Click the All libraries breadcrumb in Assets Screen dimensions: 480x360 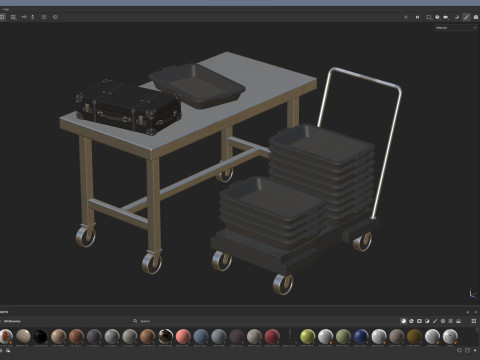[12, 321]
